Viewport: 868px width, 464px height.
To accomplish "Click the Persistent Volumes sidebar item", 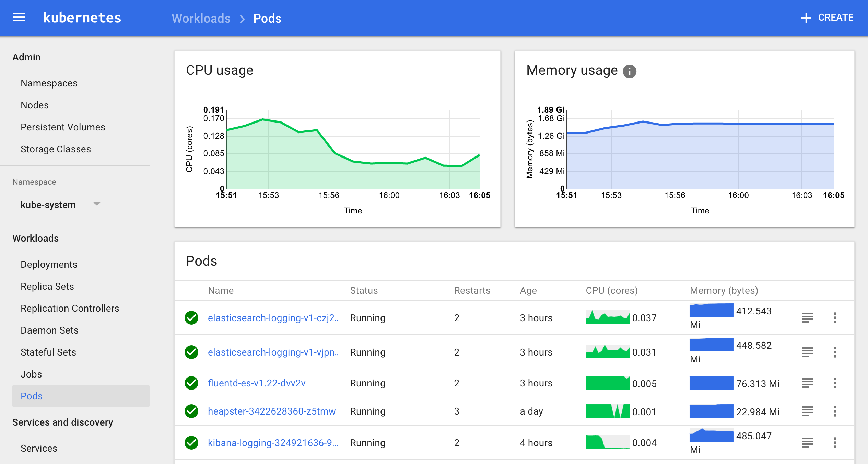I will (63, 127).
